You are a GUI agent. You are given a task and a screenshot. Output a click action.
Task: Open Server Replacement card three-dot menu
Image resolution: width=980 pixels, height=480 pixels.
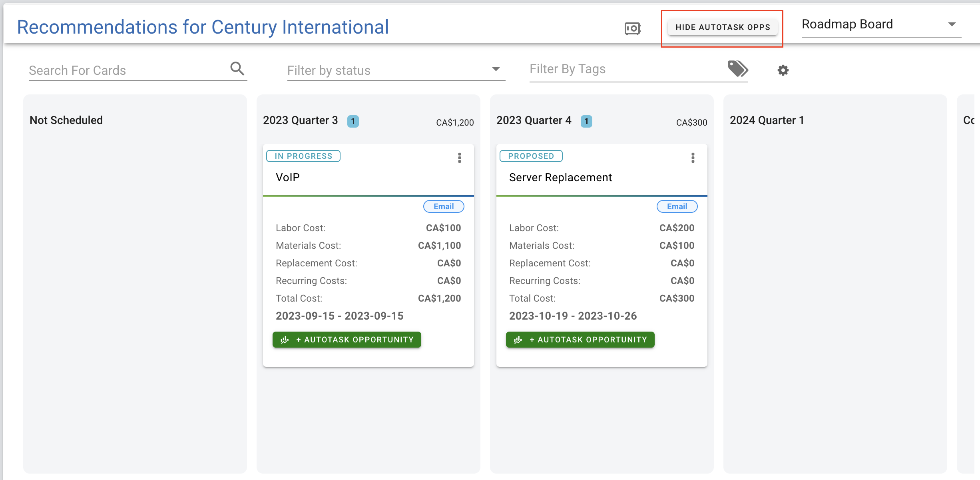tap(693, 158)
